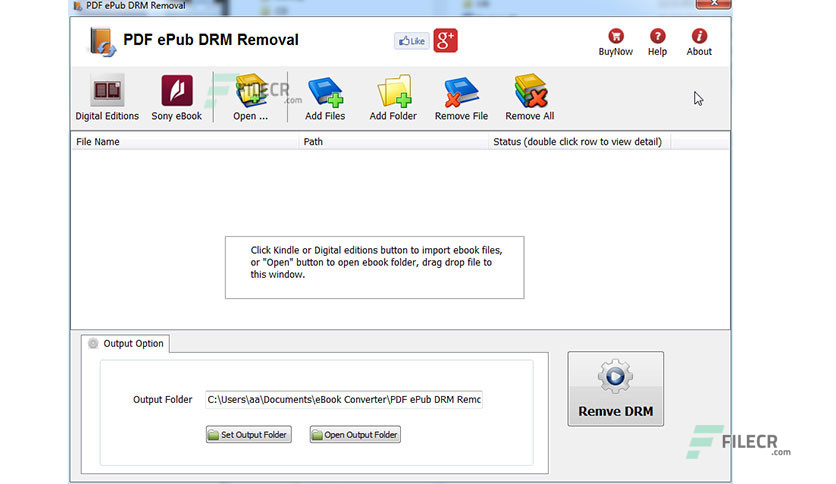
Task: Close the PDF ePub DRM Removal window
Action: coord(713,4)
